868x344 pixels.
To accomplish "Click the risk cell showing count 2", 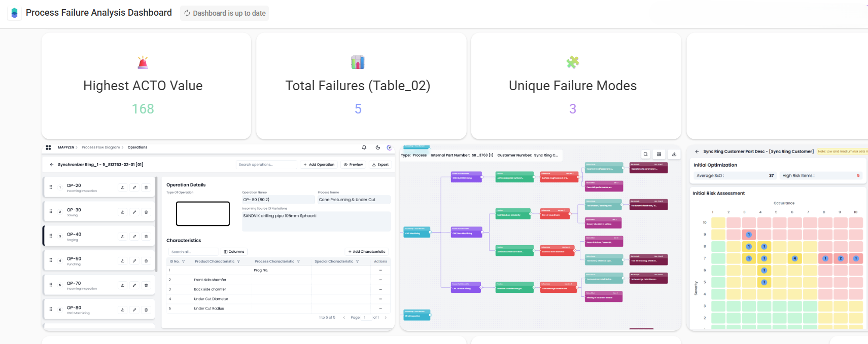I will (x=841, y=258).
